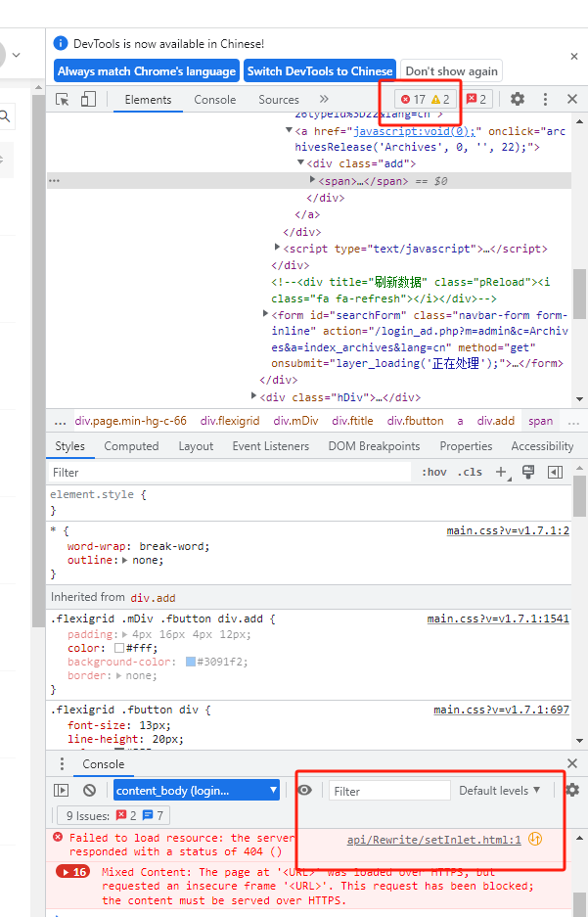Expand the padding shorthand triangle

[124, 634]
